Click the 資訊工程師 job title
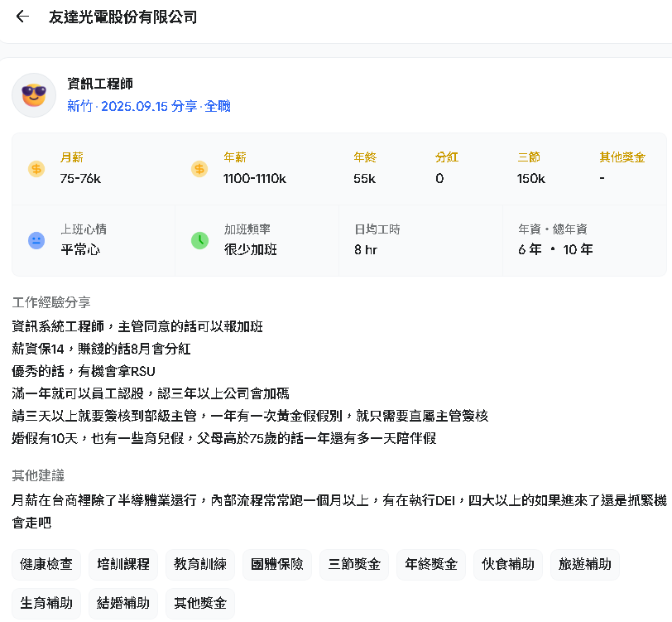Viewport: 672px width, 622px height. click(x=100, y=83)
